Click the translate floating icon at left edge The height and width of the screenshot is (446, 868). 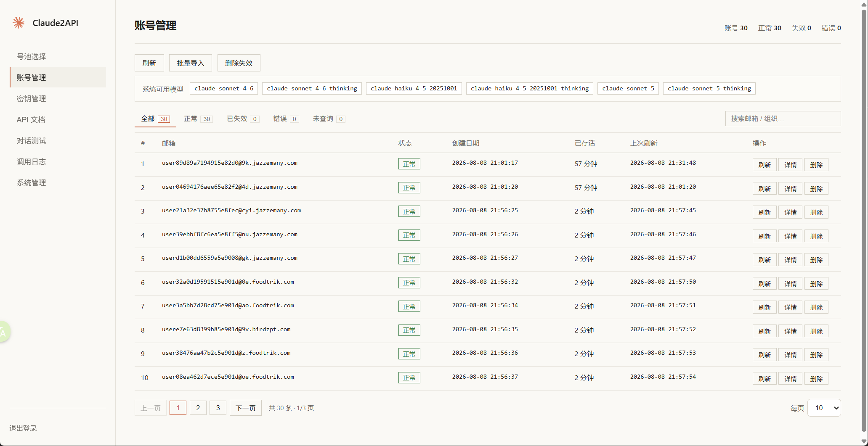coord(4,332)
